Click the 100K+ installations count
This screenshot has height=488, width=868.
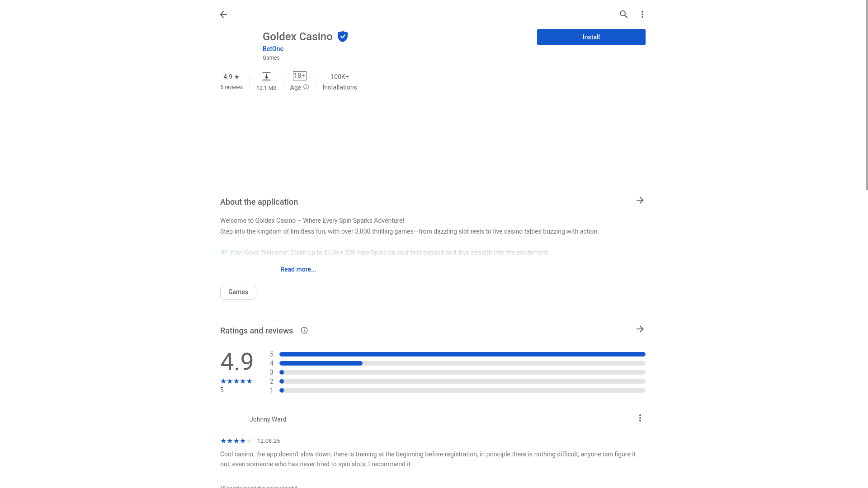point(340,77)
